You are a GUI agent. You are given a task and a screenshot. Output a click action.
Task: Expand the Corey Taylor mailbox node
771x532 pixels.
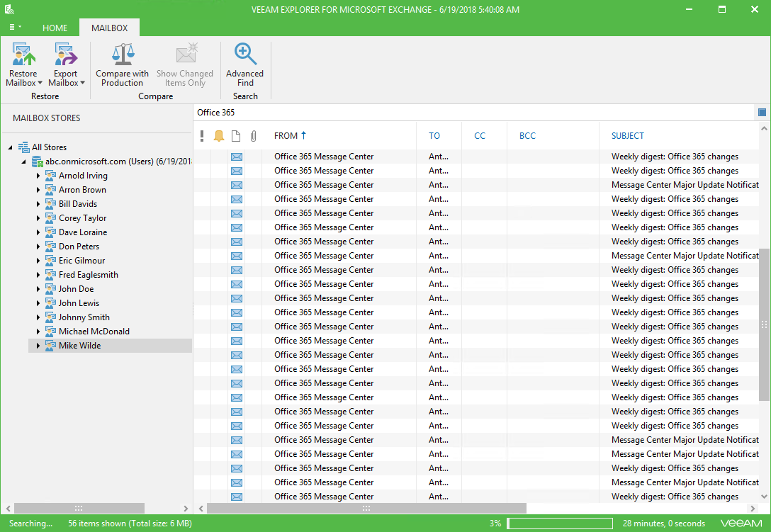[x=38, y=217]
